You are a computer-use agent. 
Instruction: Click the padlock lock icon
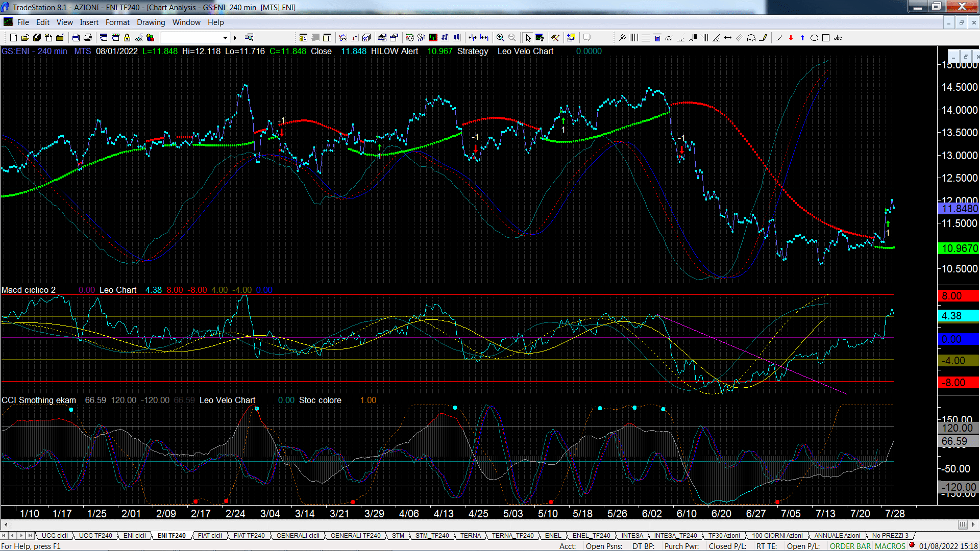pos(127,38)
